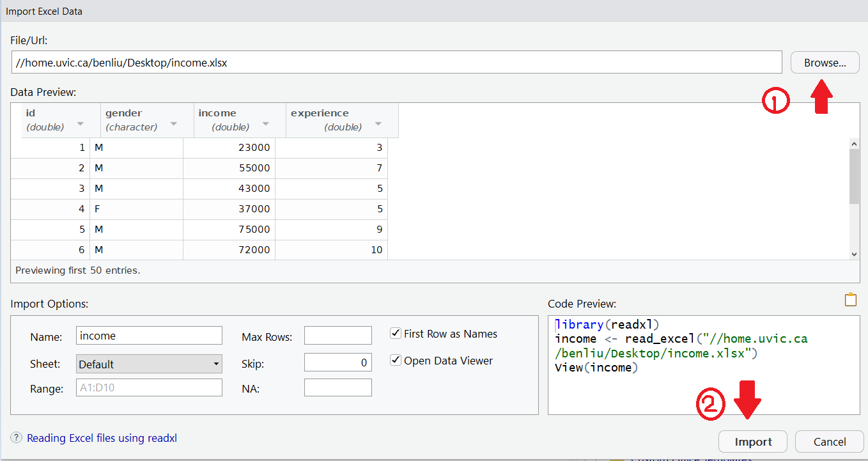868x461 pixels.
Task: Click the Max Rows input field
Action: coord(338,336)
